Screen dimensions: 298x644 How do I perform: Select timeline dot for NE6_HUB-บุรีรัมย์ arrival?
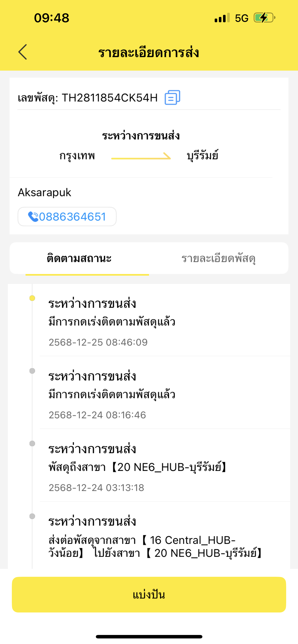pos(32,443)
